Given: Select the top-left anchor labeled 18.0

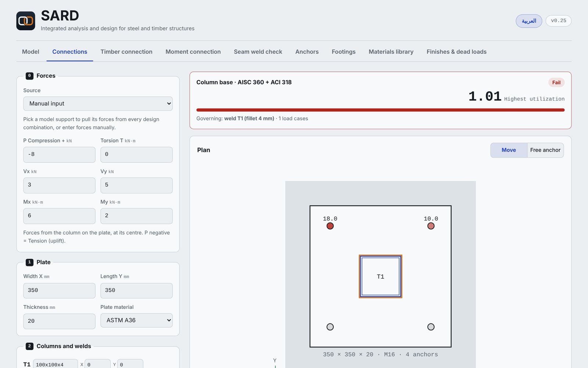Looking at the screenshot, I should click(x=330, y=226).
